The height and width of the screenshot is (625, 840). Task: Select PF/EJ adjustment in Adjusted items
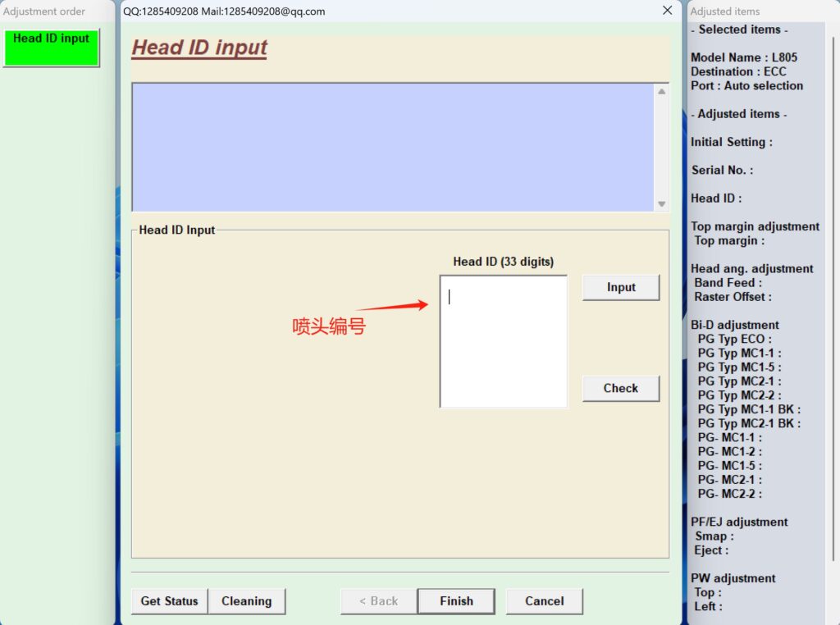[x=738, y=522]
